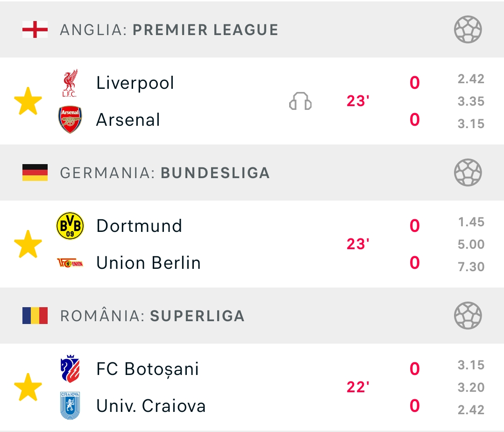Click Botoșani match minute 22'

(x=358, y=387)
